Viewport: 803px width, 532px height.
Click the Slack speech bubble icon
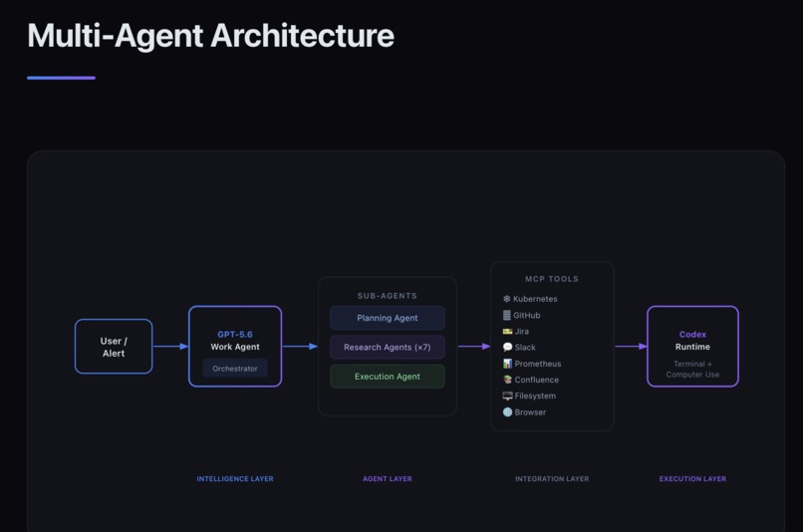507,347
